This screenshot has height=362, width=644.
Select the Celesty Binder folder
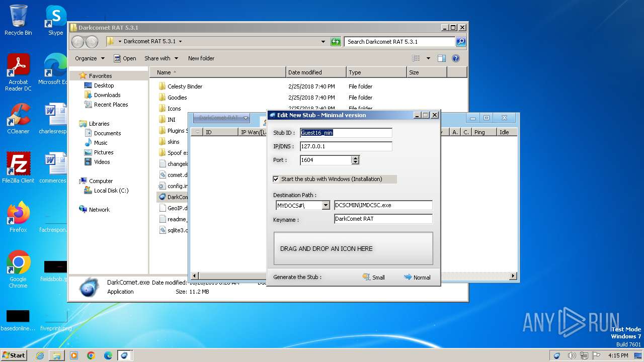pyautogui.click(x=185, y=86)
